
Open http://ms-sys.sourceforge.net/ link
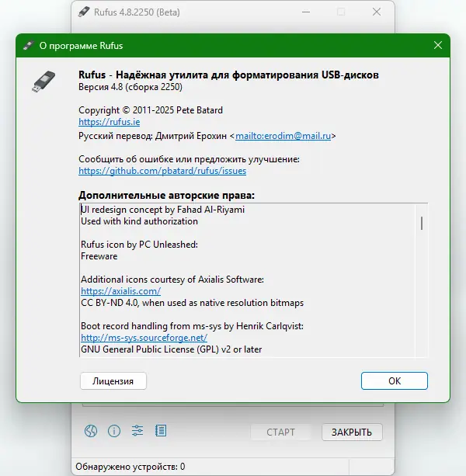coord(144,338)
